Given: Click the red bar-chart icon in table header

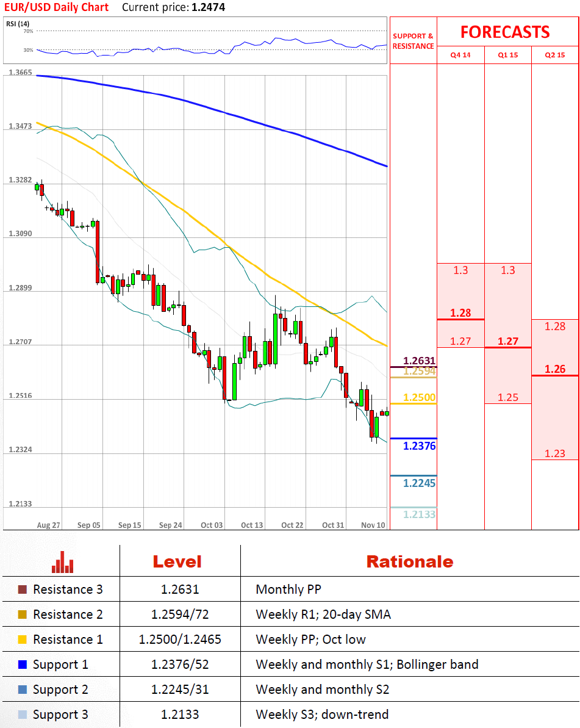Looking at the screenshot, I should click(x=63, y=562).
